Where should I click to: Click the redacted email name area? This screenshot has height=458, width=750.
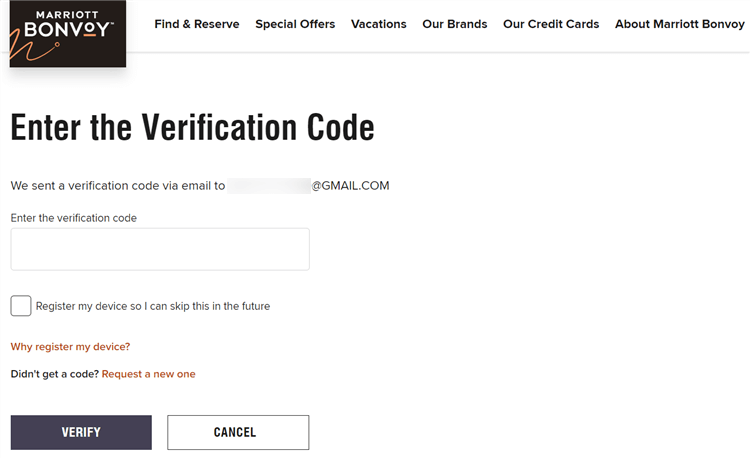click(269, 186)
